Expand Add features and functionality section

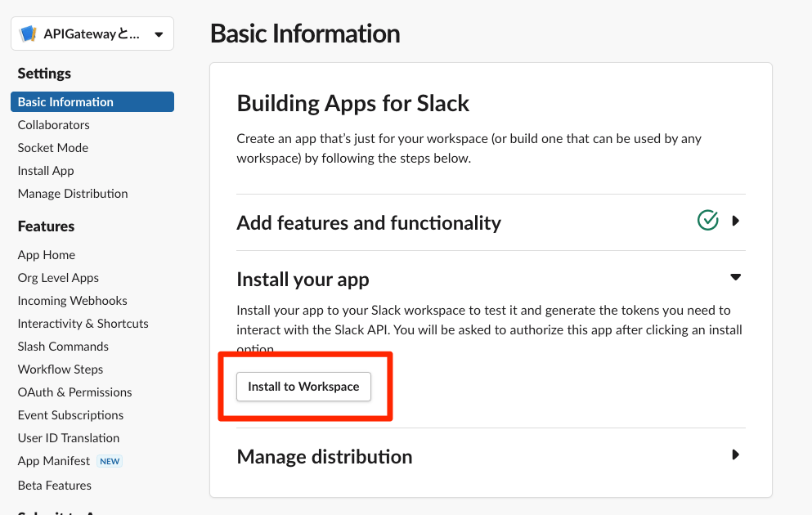(735, 221)
